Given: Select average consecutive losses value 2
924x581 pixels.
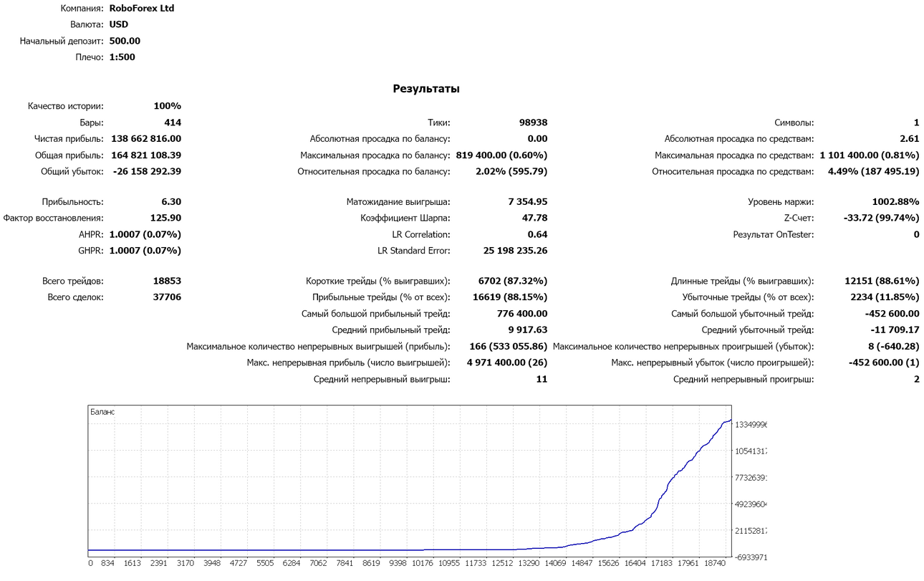Looking at the screenshot, I should (916, 379).
